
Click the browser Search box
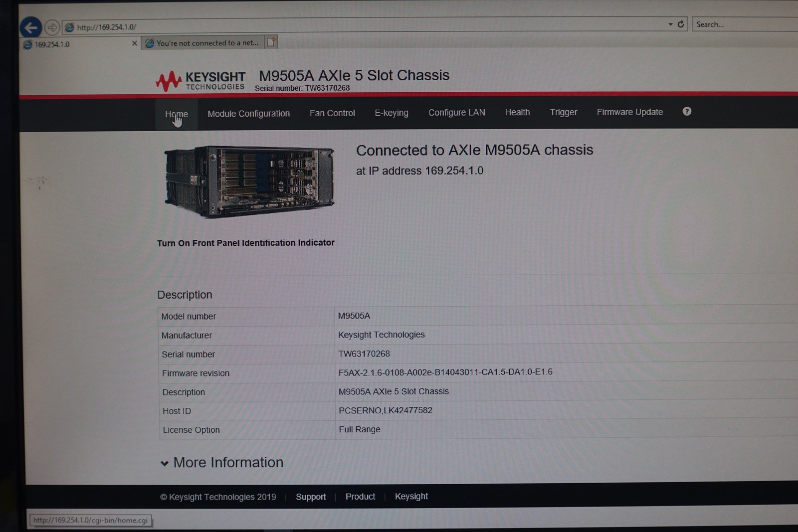[745, 24]
